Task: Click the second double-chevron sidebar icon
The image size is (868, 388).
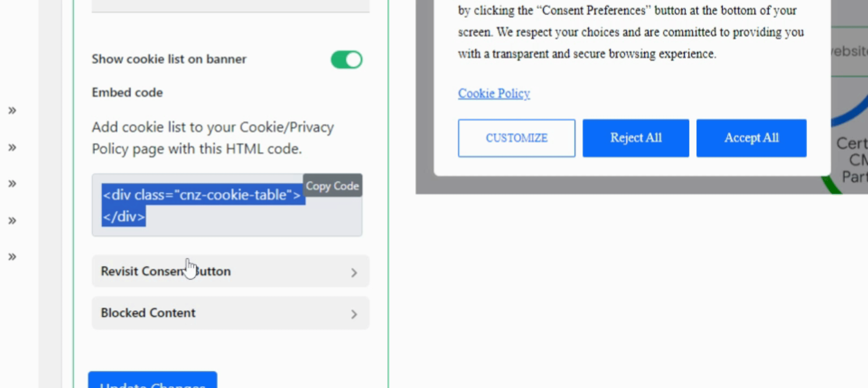Action: [12, 147]
